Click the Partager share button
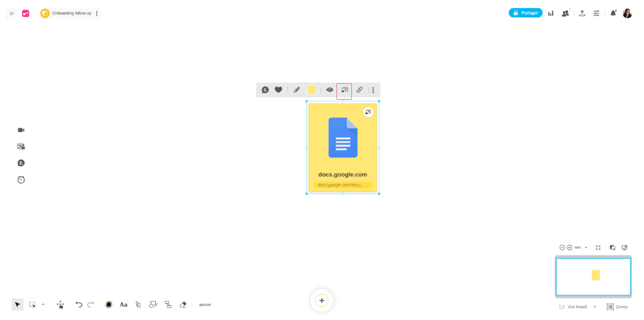Screen dimensions: 644x320 525,13
